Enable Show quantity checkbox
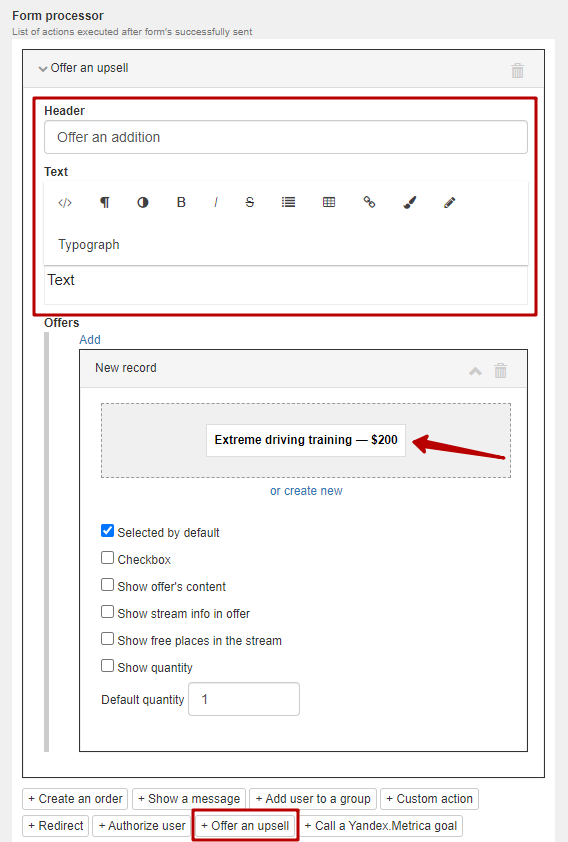 point(107,666)
